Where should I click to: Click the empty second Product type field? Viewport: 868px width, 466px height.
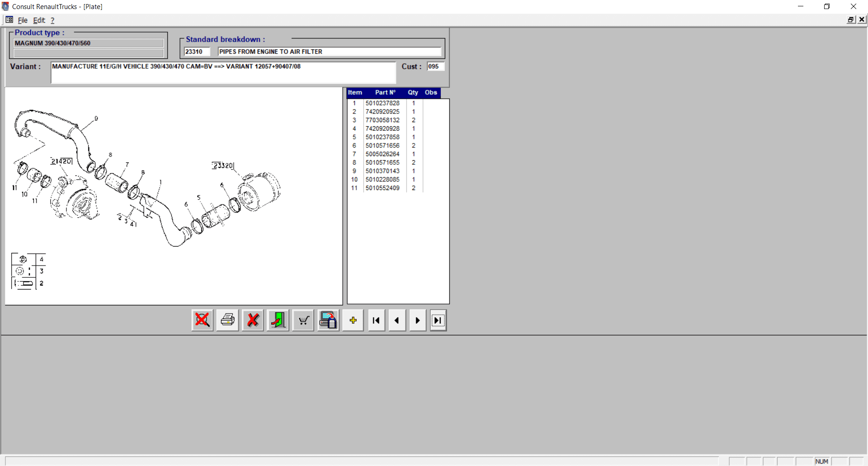pos(89,53)
